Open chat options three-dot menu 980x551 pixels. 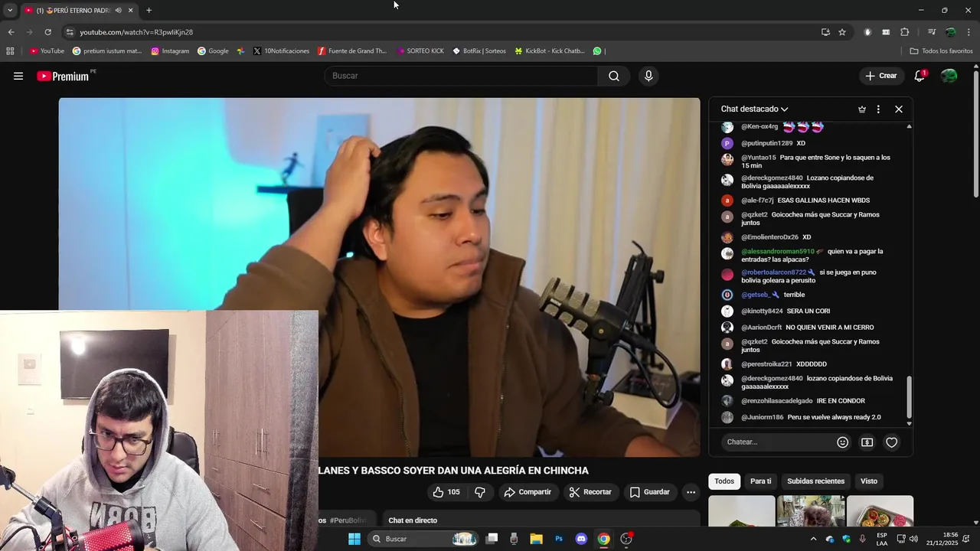(878, 109)
